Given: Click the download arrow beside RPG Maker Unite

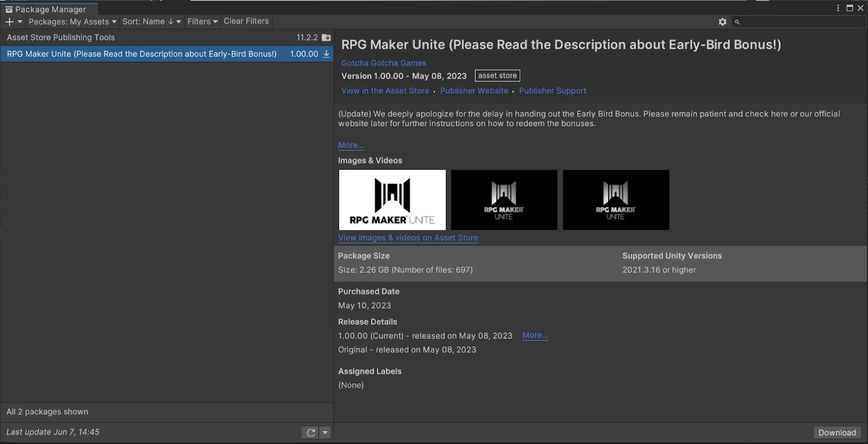Looking at the screenshot, I should point(327,54).
